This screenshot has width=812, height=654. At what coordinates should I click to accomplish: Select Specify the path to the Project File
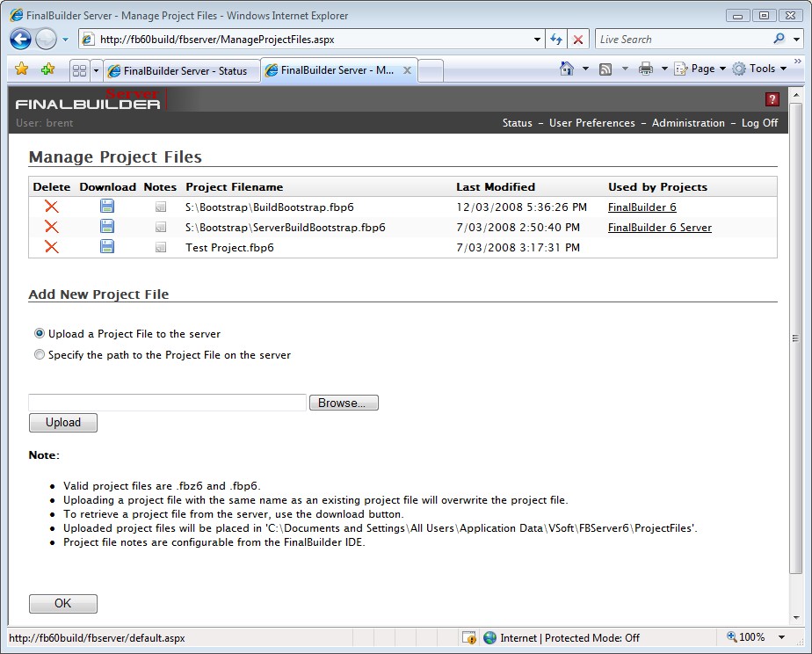tap(40, 355)
